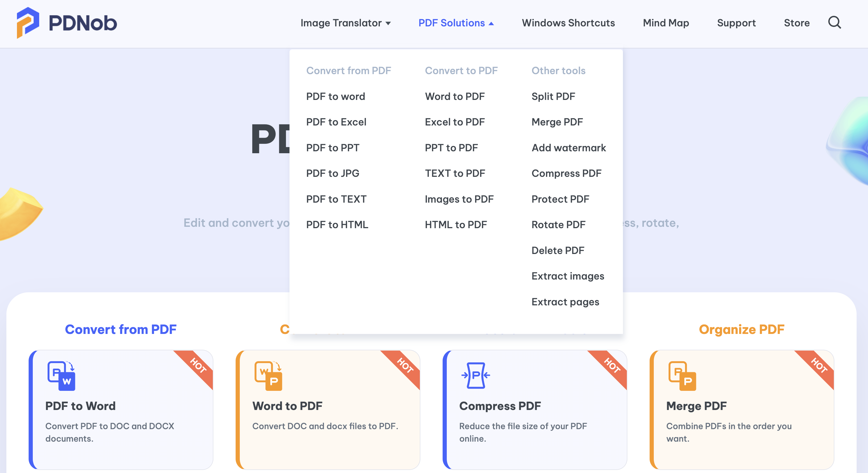Open the Store link

[x=797, y=23]
